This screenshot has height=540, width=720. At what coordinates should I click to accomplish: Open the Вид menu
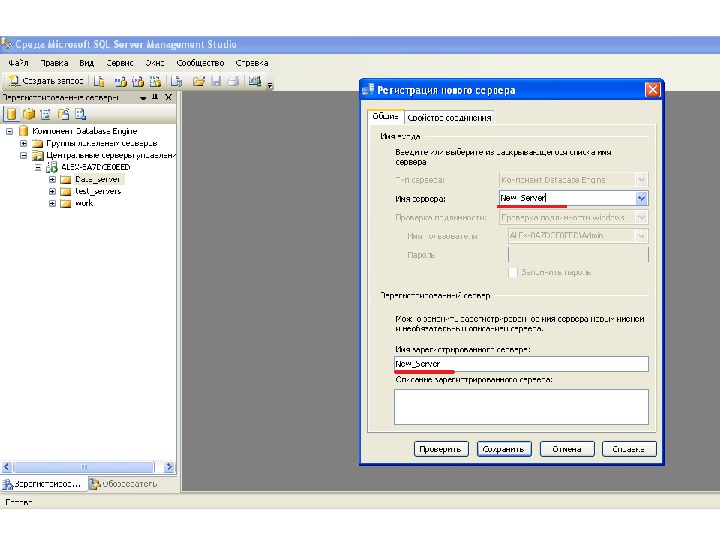86,63
